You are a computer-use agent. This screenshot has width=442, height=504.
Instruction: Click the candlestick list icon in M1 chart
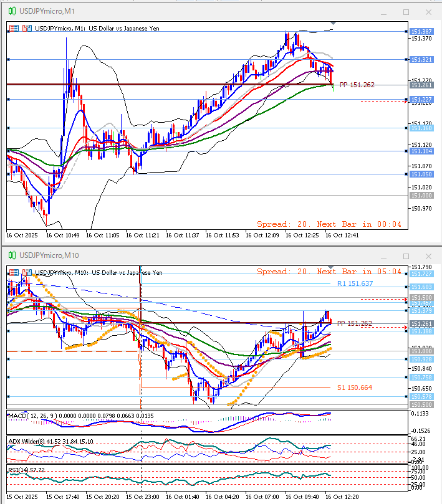pos(26,28)
